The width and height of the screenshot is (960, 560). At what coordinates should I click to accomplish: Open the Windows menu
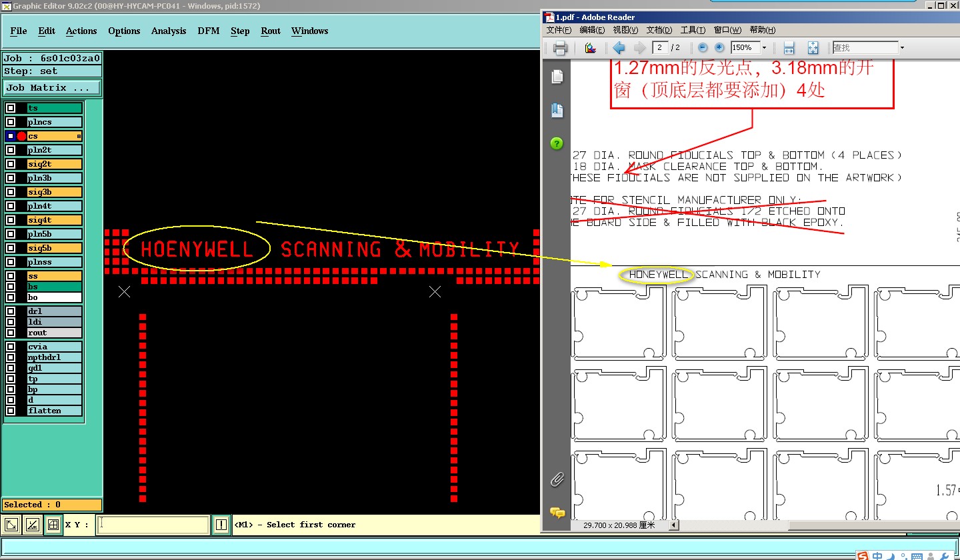[x=310, y=31]
